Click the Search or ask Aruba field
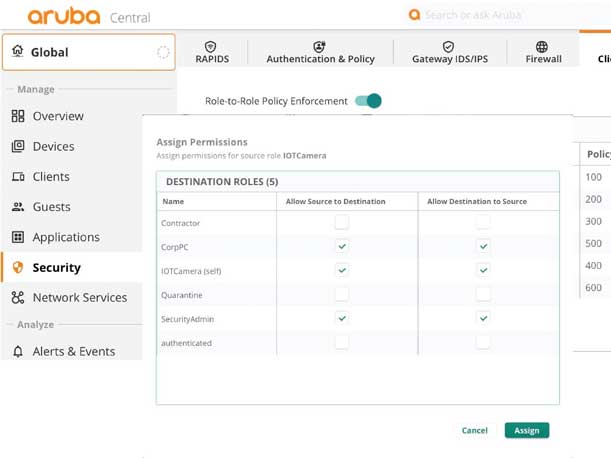This screenshot has height=458, width=611. [500, 15]
